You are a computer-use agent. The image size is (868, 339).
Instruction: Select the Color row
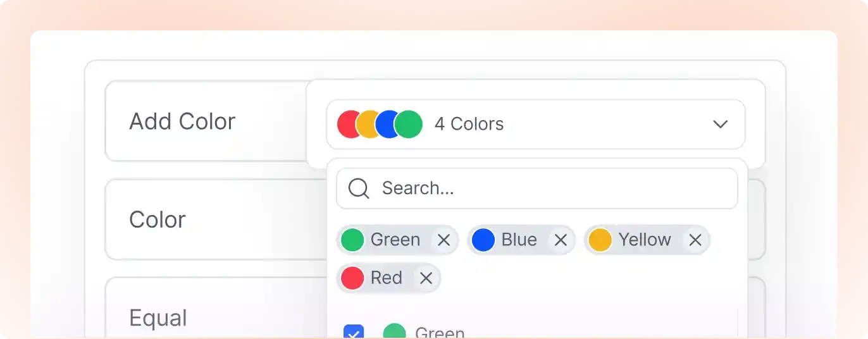pyautogui.click(x=158, y=219)
